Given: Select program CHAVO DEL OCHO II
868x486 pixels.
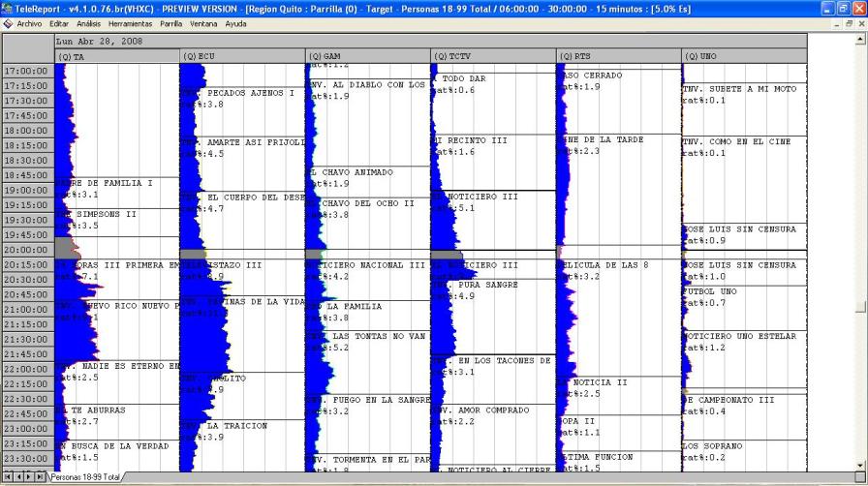Looking at the screenshot, I should (x=368, y=203).
